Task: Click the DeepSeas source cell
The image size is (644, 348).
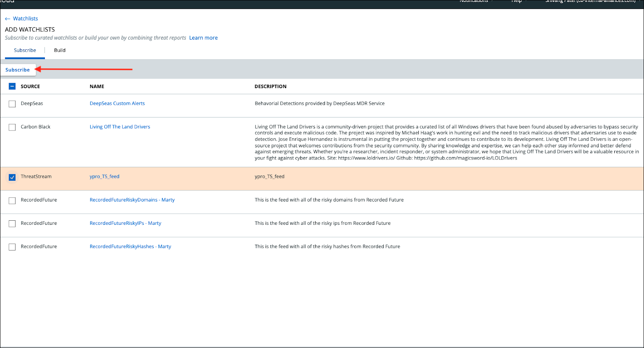Action: (x=32, y=104)
